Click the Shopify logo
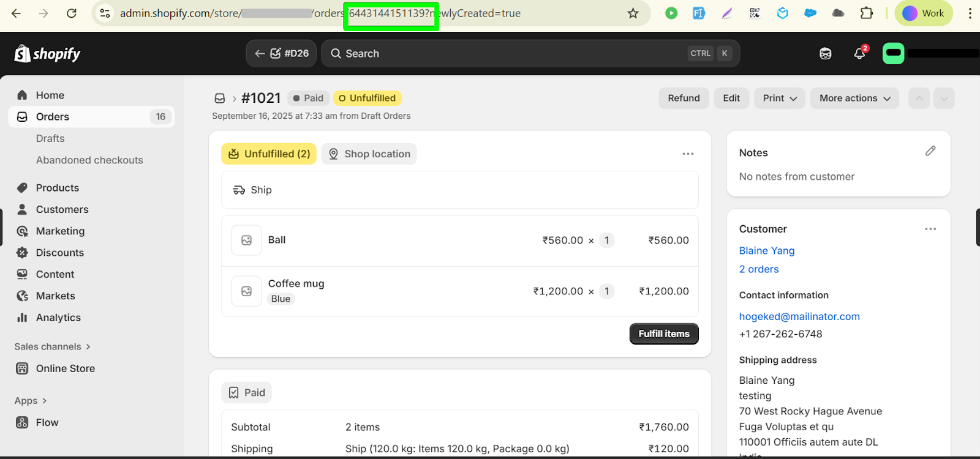This screenshot has width=980, height=459. click(48, 54)
